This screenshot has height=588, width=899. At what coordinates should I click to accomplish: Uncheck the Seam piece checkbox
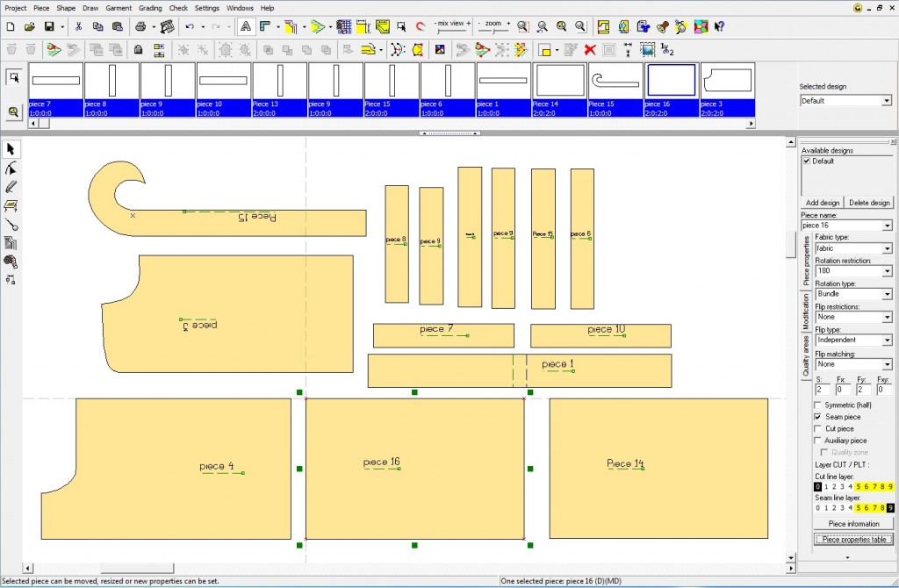818,417
